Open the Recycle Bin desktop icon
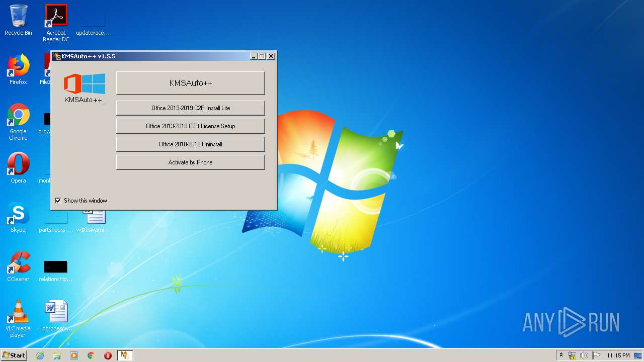Viewport: 644px width, 362px height. click(x=18, y=20)
